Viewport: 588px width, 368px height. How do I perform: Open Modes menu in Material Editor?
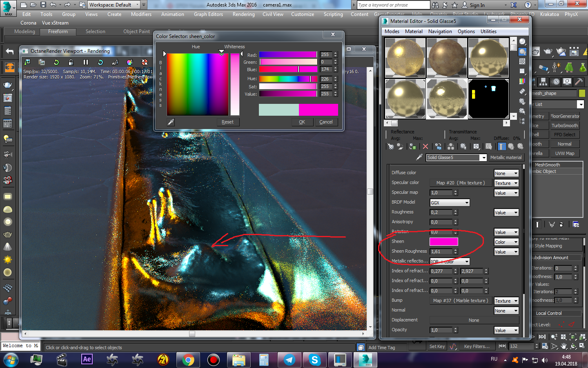coord(392,31)
